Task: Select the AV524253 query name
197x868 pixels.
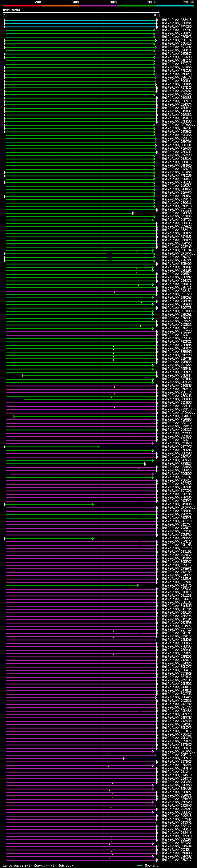Action: 11,10
